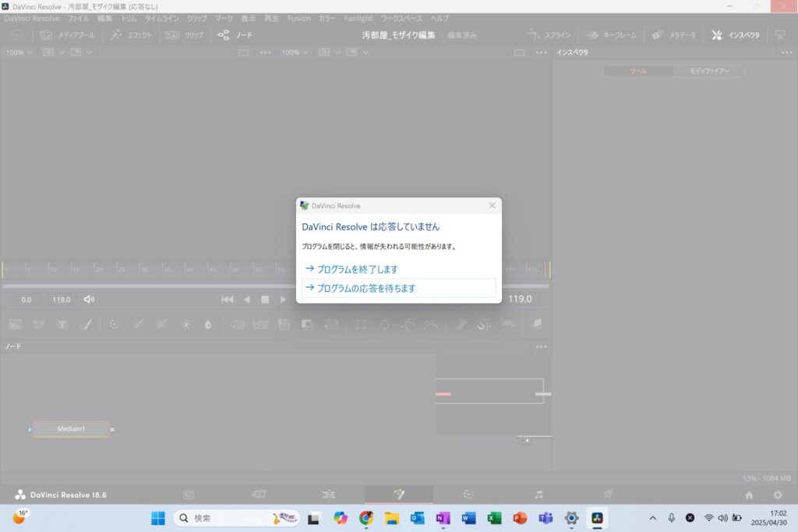Open Project Manager via home icon
Screen dimensions: 798x532
(749, 495)
